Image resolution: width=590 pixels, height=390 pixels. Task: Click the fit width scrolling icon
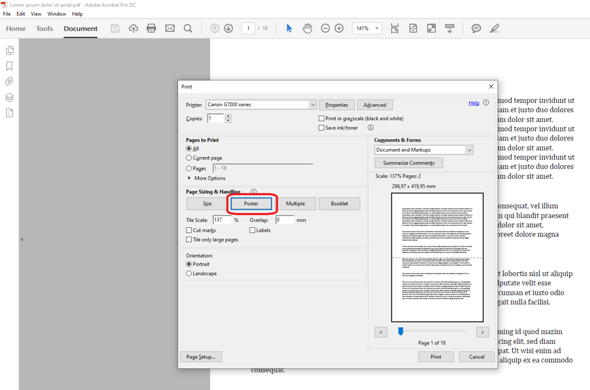click(395, 28)
